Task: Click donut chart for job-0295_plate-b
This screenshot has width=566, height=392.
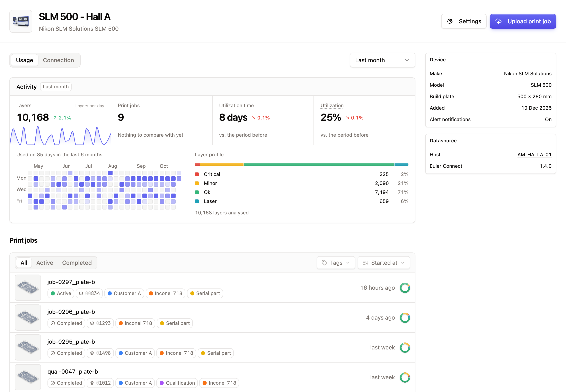Action: pos(405,348)
